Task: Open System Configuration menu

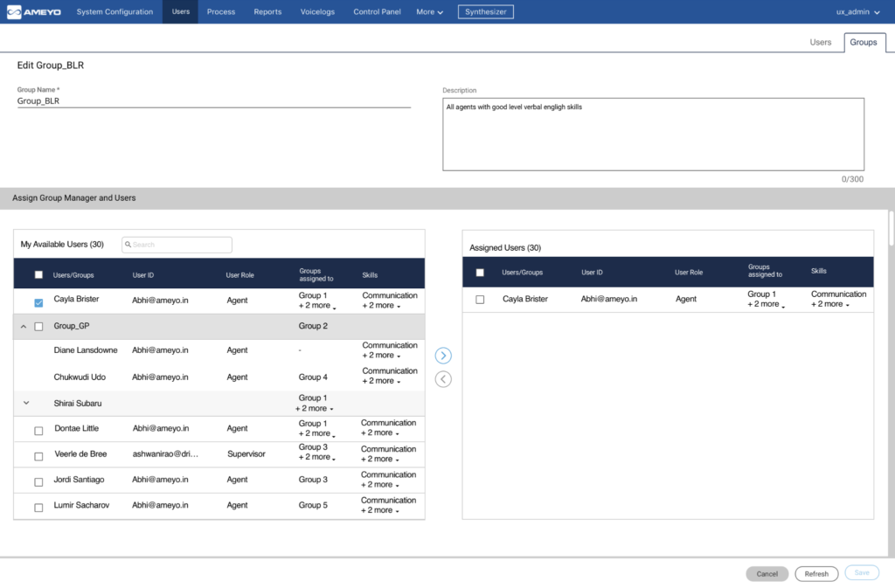Action: pos(114,12)
